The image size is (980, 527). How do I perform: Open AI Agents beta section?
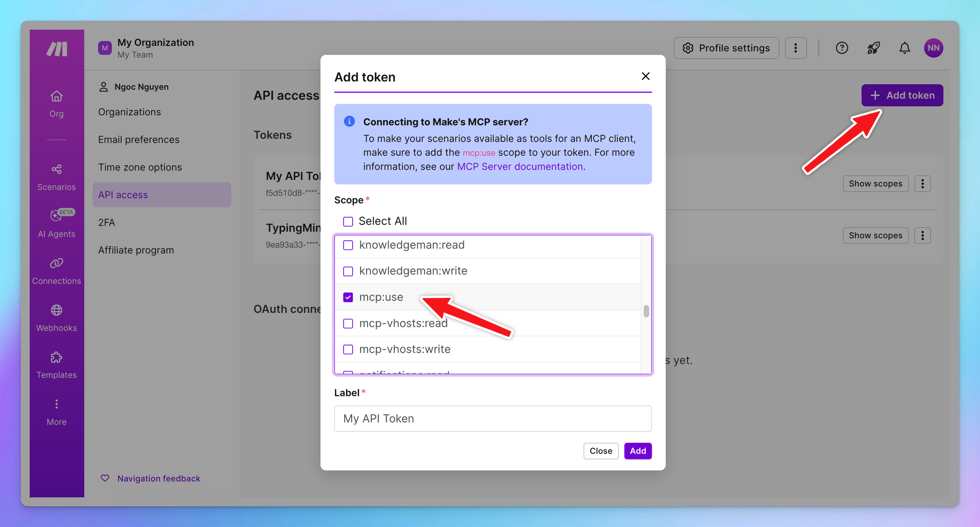click(56, 223)
